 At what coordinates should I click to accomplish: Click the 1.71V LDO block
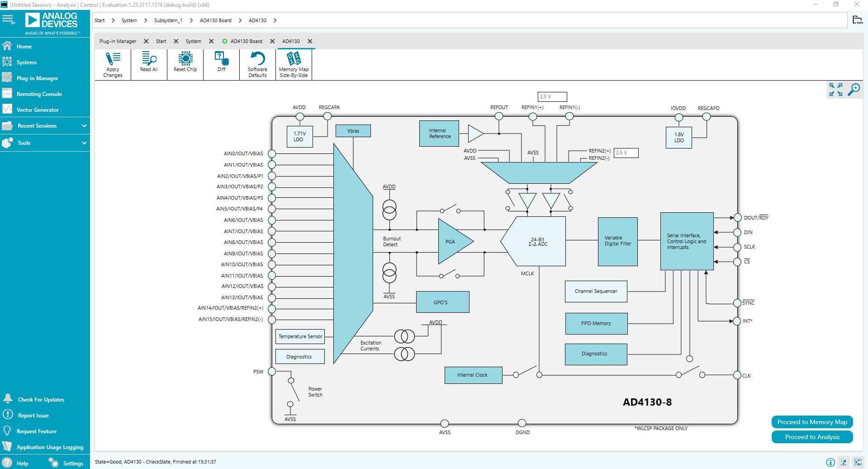pos(300,137)
